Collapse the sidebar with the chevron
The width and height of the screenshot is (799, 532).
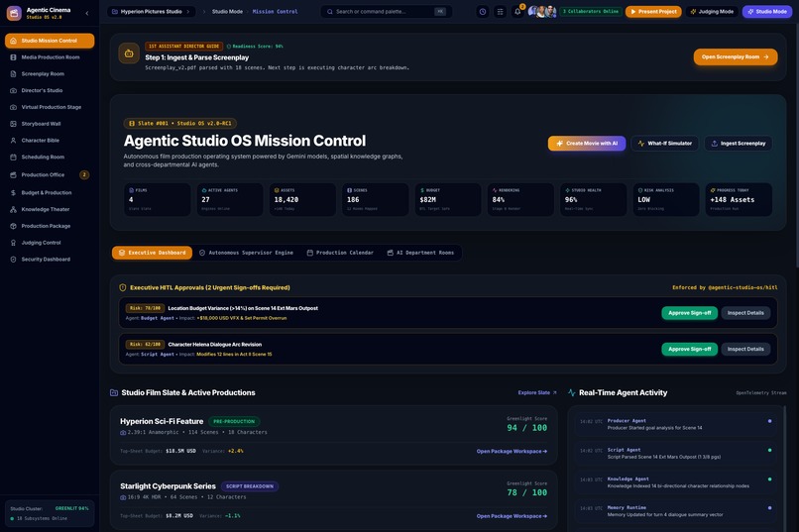coord(87,13)
